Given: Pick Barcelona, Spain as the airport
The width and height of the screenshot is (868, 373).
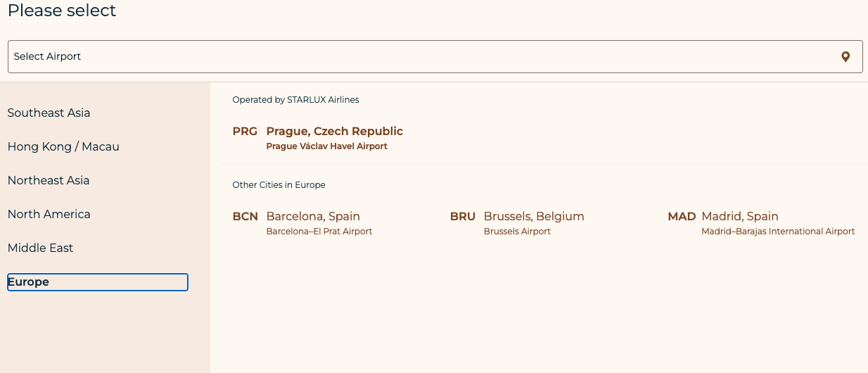Looking at the screenshot, I should coord(313,216).
